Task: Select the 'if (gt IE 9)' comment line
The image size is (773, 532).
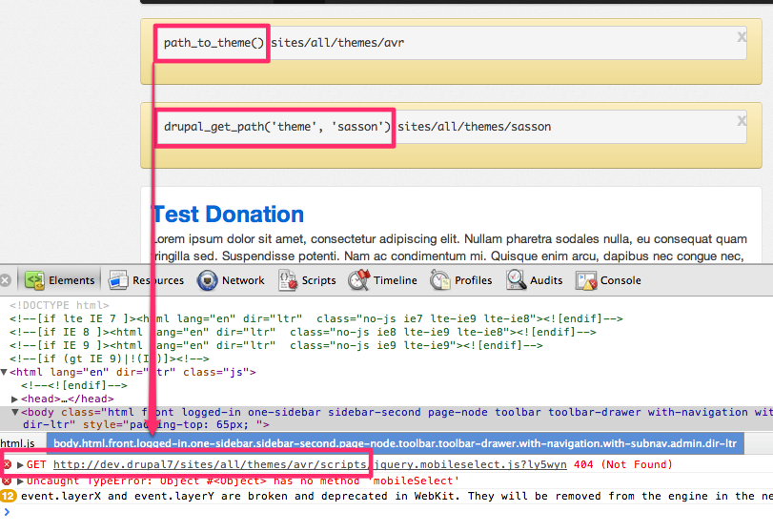Action: [x=109, y=358]
